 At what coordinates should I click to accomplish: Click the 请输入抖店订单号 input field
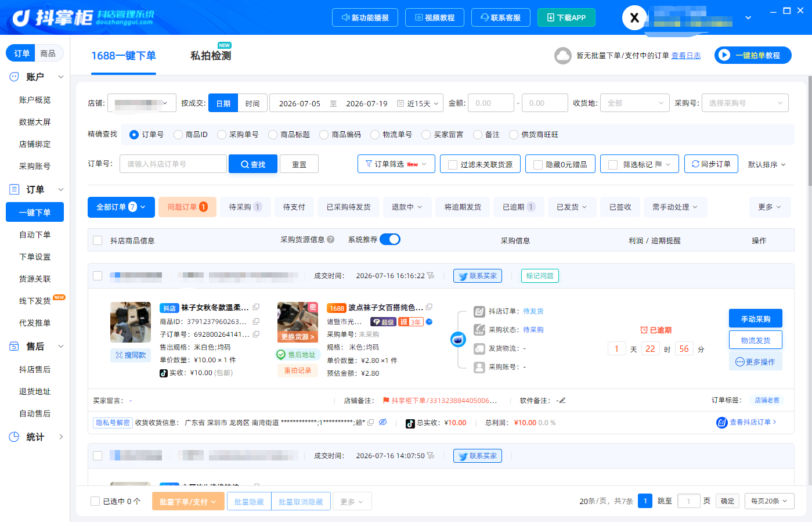[173, 164]
